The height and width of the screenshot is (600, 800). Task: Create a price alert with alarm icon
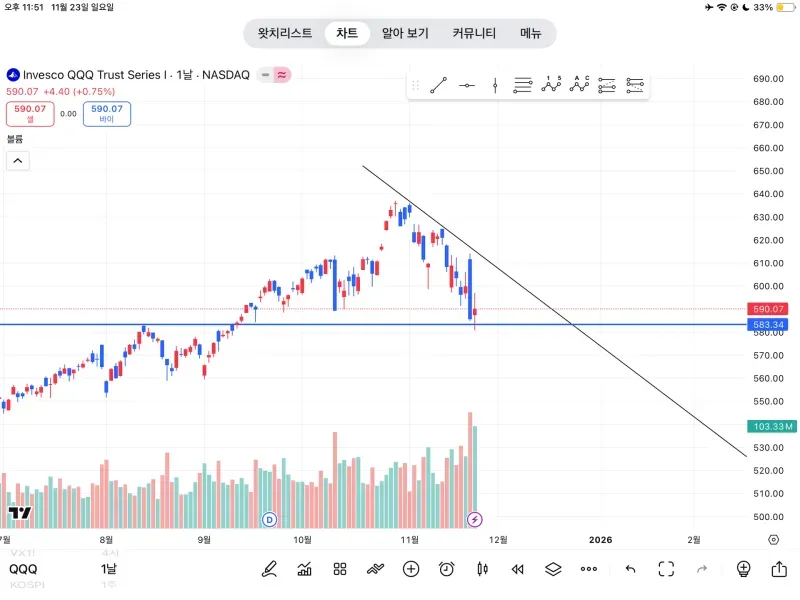(x=446, y=569)
